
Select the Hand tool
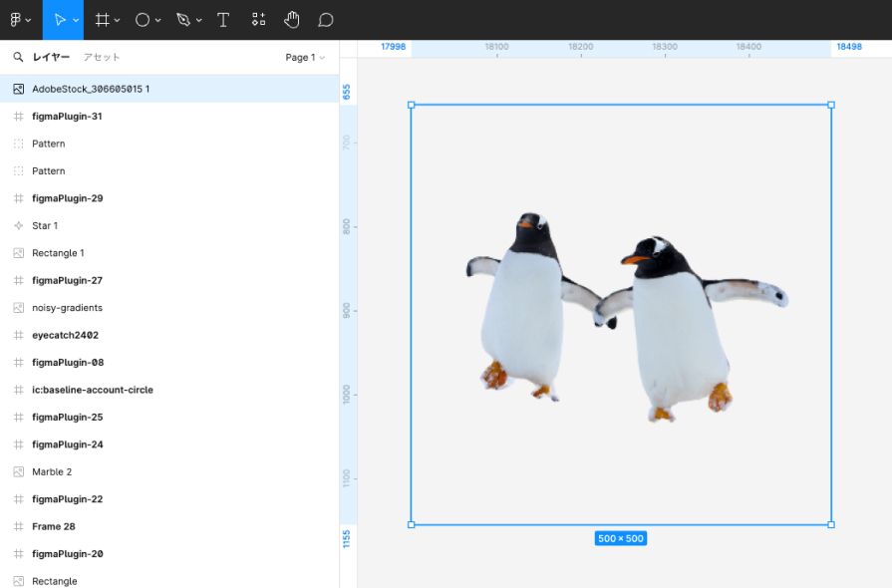coord(291,20)
